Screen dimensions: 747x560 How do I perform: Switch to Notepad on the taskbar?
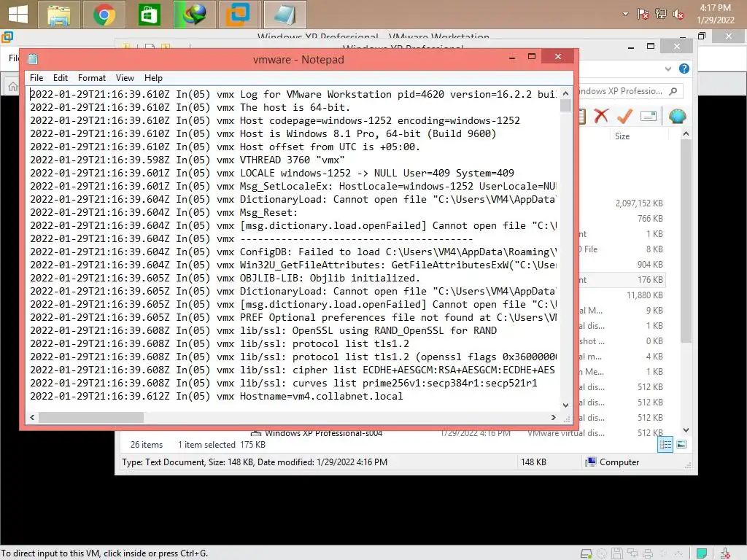285,15
